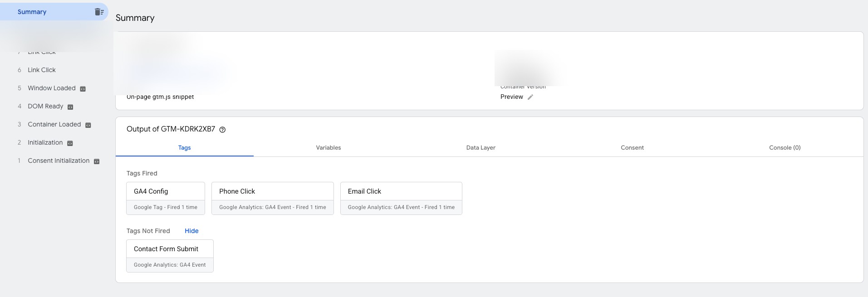The height and width of the screenshot is (297, 868).
Task: Click the code icon next to Window Loaded
Action: (83, 89)
